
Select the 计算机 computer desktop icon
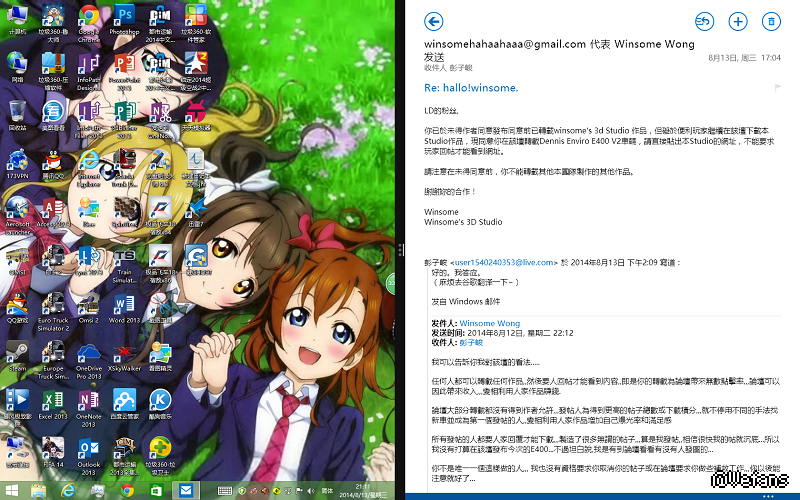pos(17,20)
